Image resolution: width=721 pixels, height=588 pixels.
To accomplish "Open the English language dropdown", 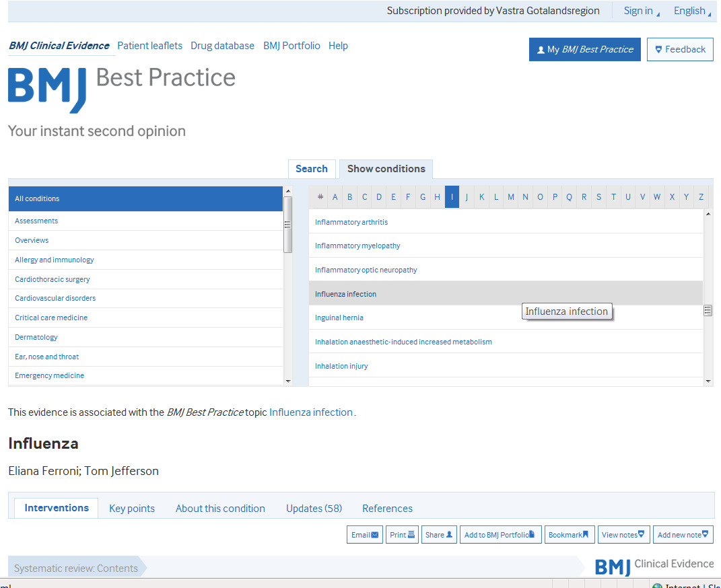I will click(x=692, y=11).
